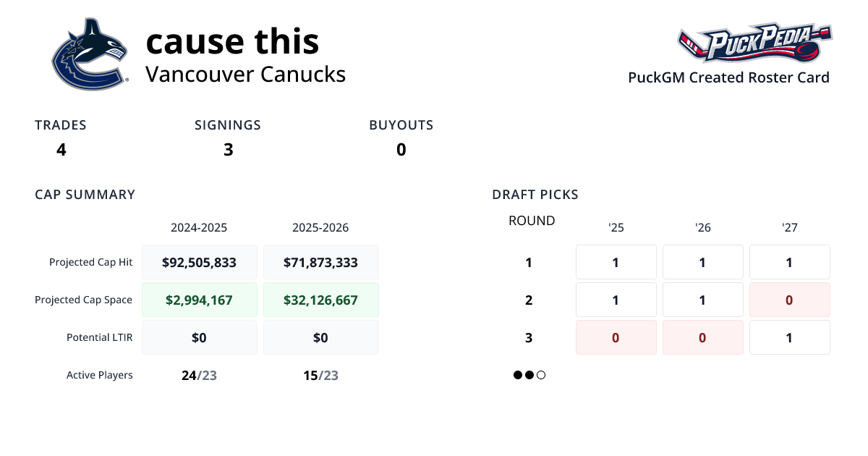Select the first filled pagination dot
The width and height of the screenshot is (868, 456).
click(x=518, y=375)
